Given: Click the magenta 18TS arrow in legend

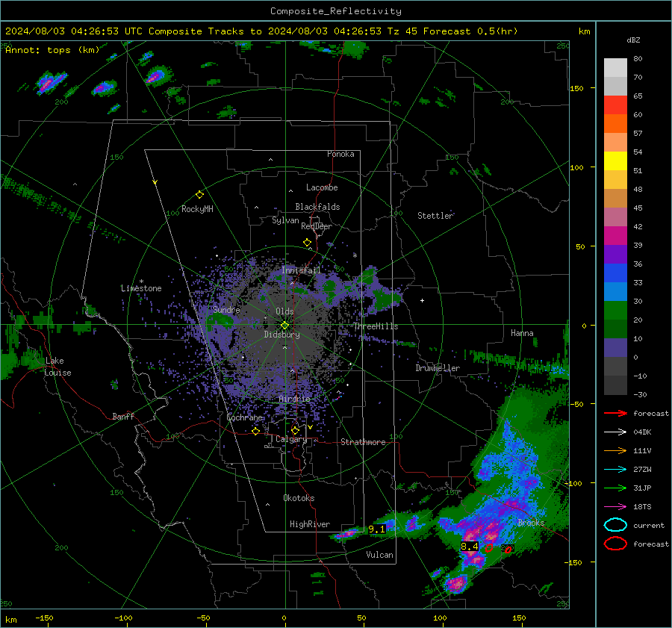Looking at the screenshot, I should (x=615, y=507).
